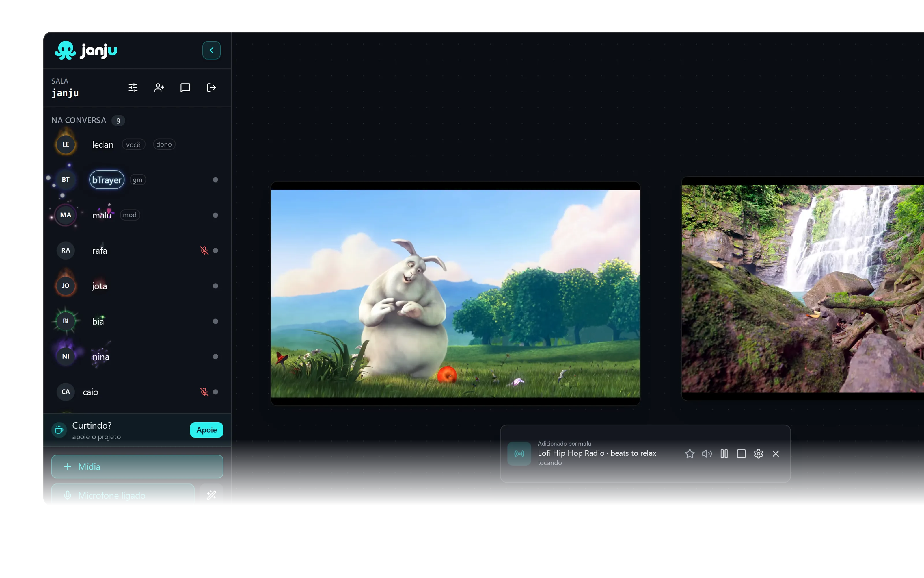Viewport: 924px width, 578px height.
Task: Stop the media with square icon
Action: tap(741, 454)
